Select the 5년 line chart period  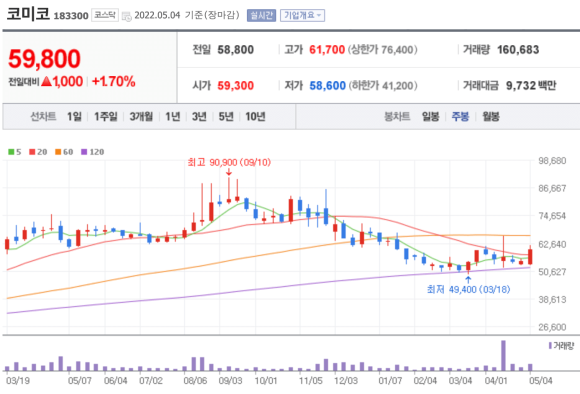(226, 117)
